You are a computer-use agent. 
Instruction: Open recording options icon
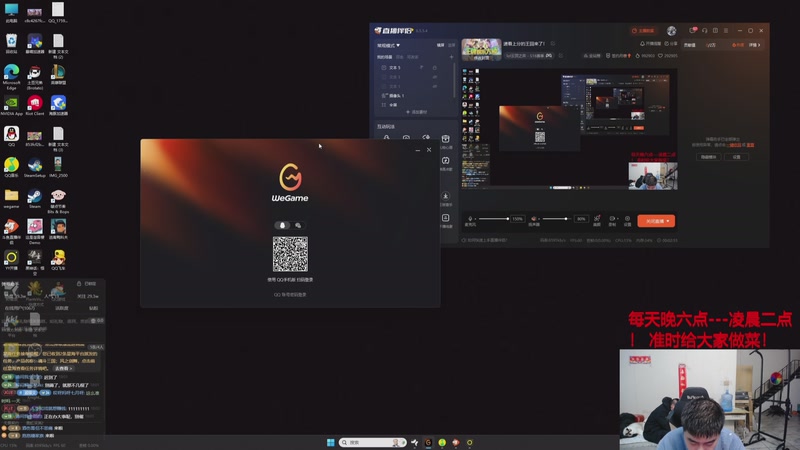612,220
